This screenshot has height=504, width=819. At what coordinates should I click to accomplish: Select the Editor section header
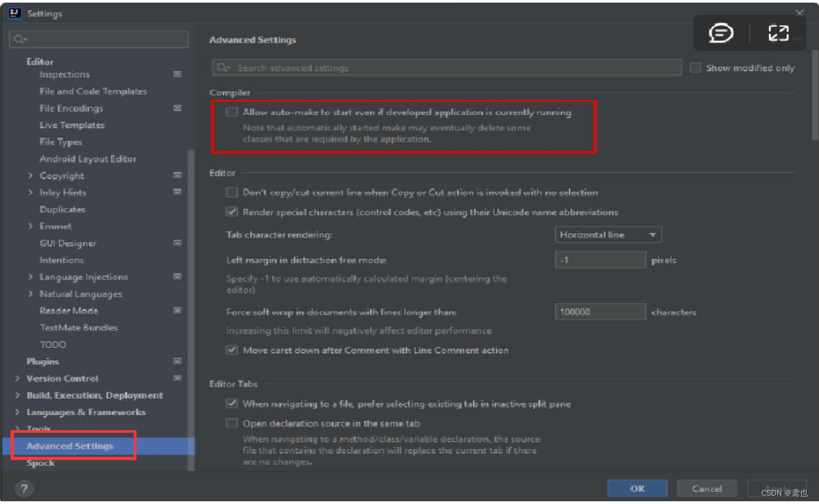tap(40, 61)
